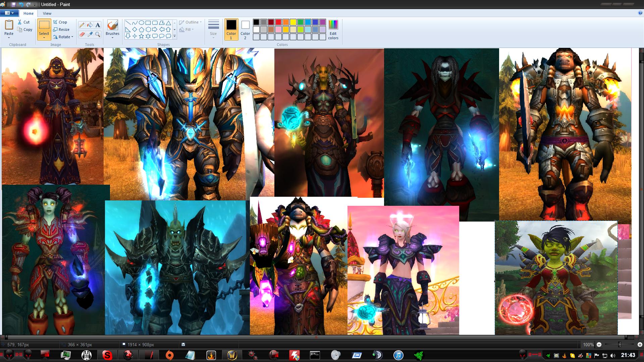Image resolution: width=644 pixels, height=362 pixels.
Task: Click Undo in the Quick Access Toolbar
Action: pos(21,4)
